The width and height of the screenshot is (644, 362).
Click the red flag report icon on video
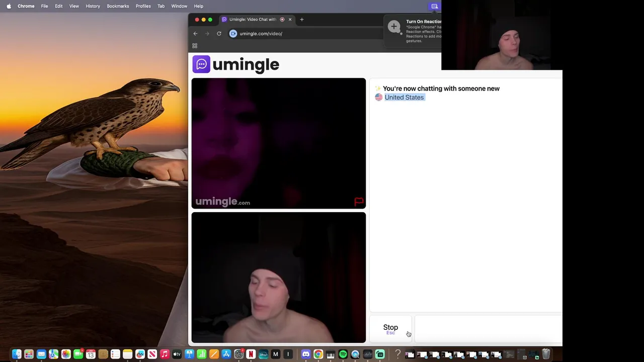359,202
